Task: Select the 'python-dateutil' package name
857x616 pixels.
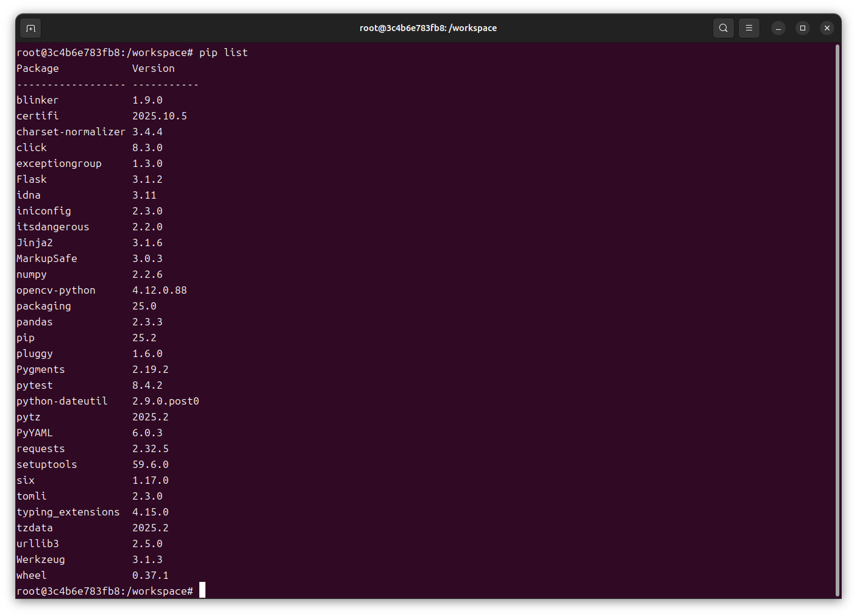Action: pos(62,402)
